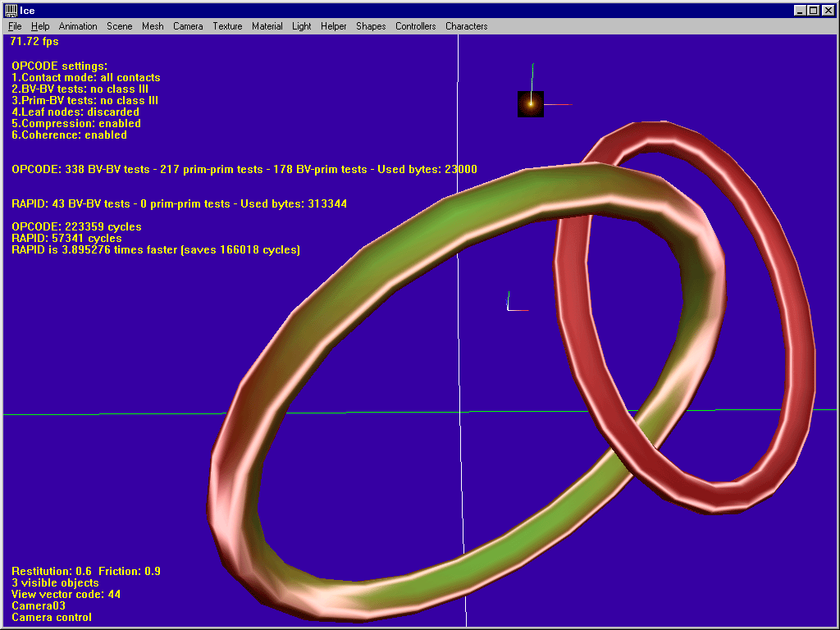Open the Mesh menu
This screenshot has height=630, width=840.
pos(153,26)
